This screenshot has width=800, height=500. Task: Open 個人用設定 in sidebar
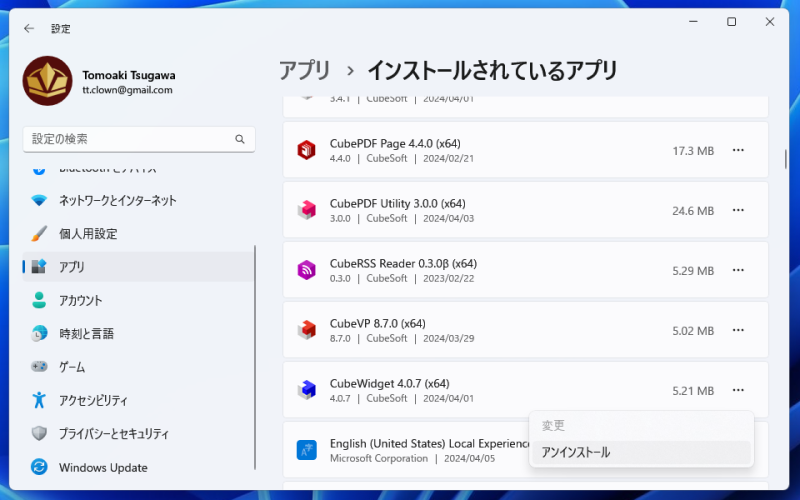pos(138,234)
